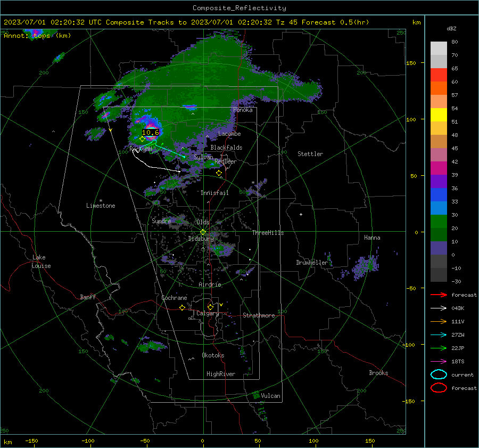
Task: Click the Stettler city label
Action: pyautogui.click(x=310, y=154)
